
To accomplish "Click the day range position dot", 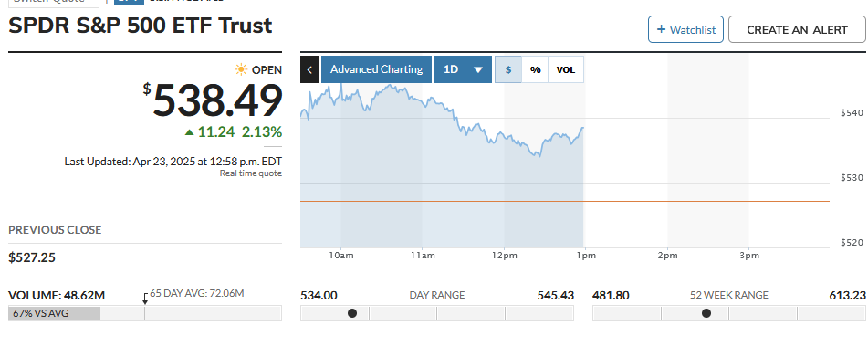I will 352,313.
